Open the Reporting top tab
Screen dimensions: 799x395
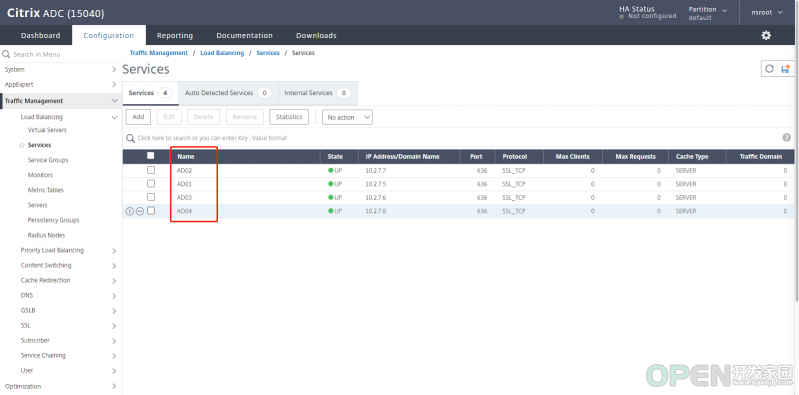(175, 36)
